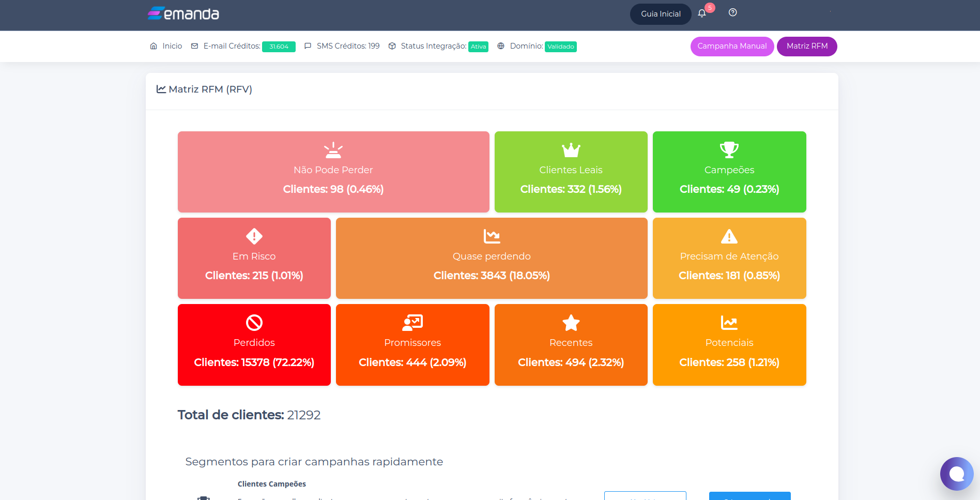Click the presenter icon in Promissores

point(412,323)
